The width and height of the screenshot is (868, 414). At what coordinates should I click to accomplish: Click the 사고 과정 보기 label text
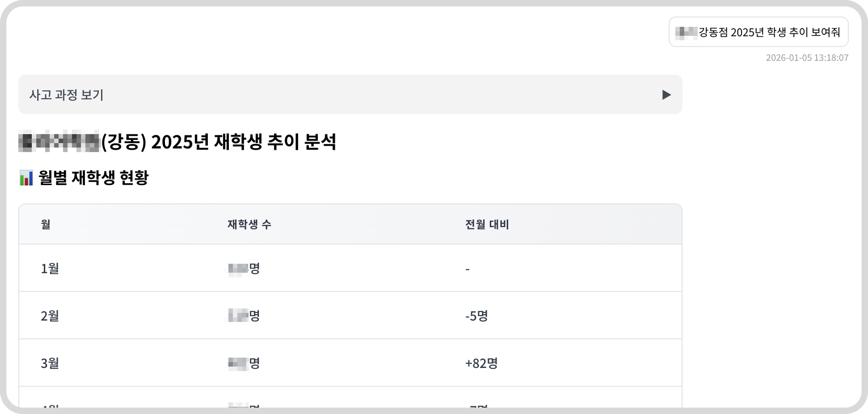coord(67,95)
